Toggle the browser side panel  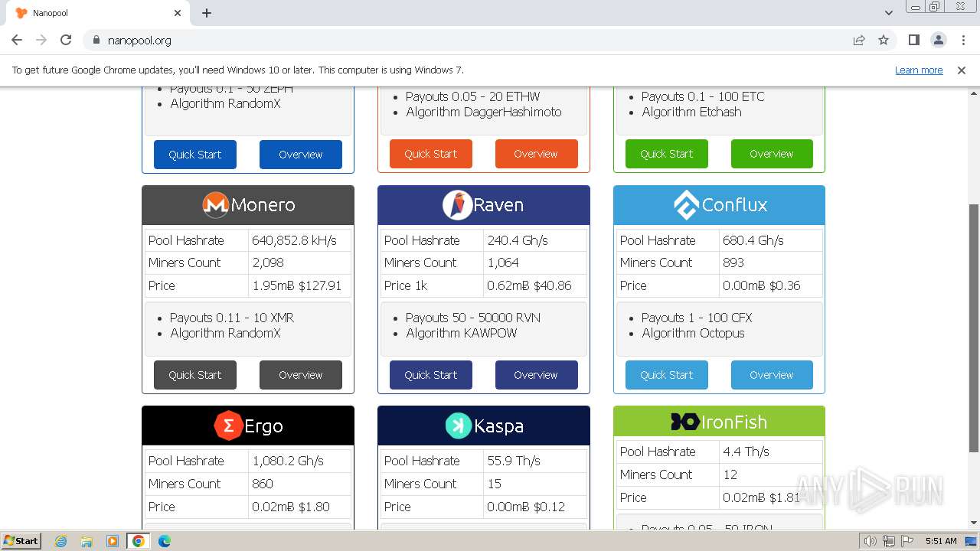(913, 40)
